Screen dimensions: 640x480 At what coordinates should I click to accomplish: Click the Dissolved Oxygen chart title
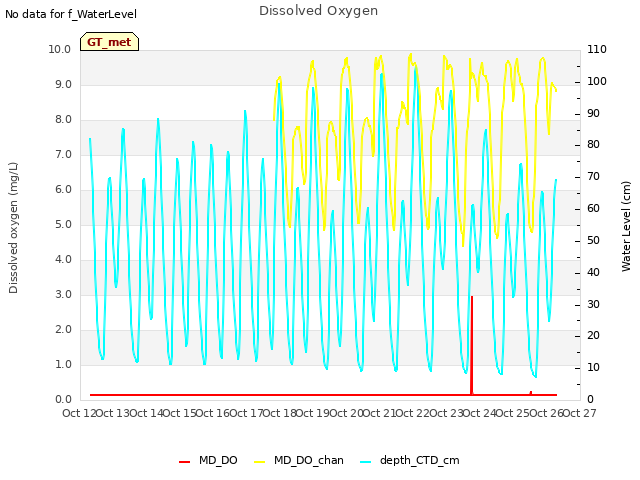click(318, 11)
